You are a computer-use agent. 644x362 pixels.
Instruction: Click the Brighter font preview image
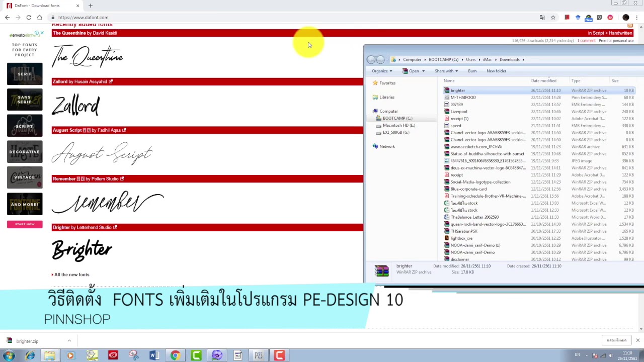click(x=82, y=249)
